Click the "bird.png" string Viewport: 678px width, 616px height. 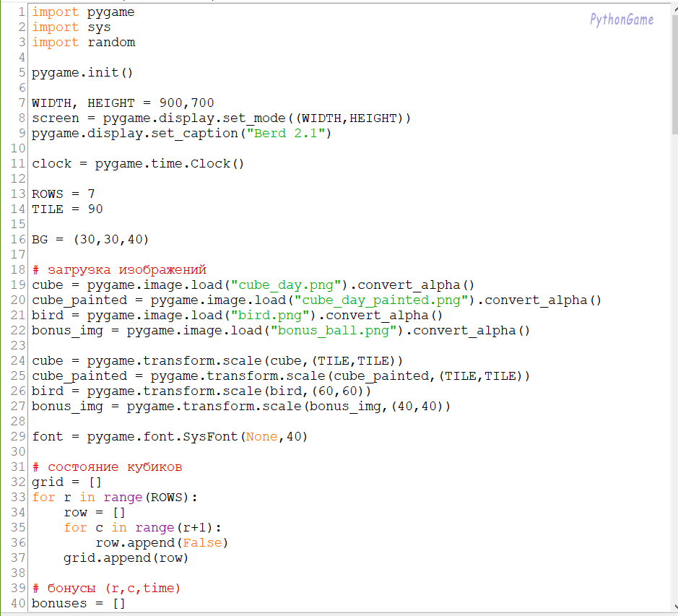(x=270, y=316)
